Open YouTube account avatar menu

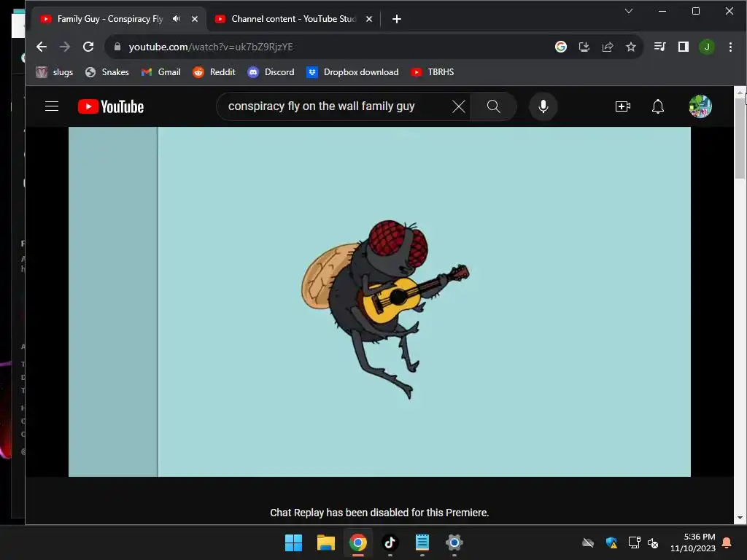click(700, 106)
